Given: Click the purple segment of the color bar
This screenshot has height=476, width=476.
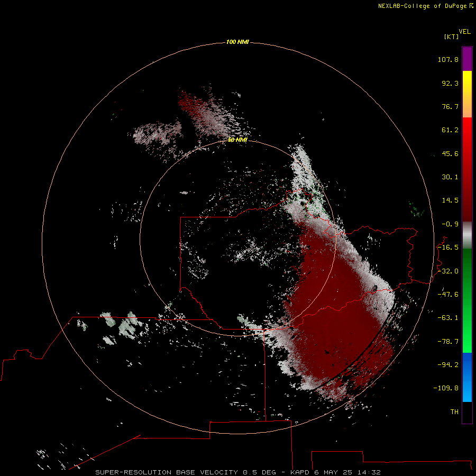Looking at the screenshot, I should (467, 59).
